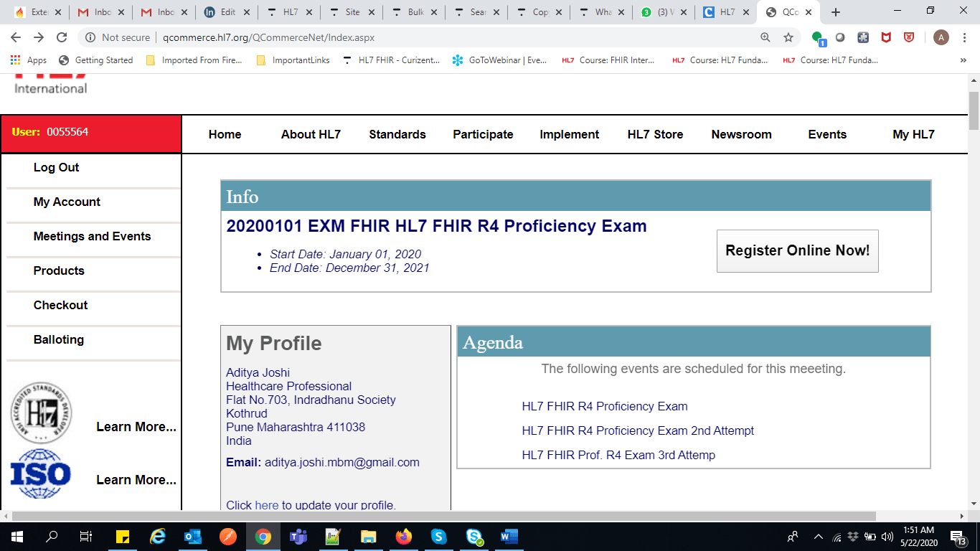
Task: Open the Not secure site information icon
Action: click(x=90, y=37)
